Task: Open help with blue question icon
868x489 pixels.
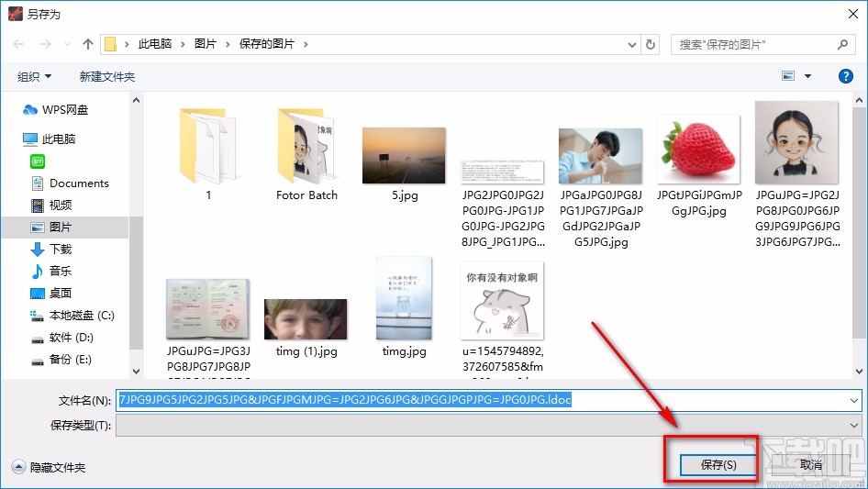Action: [x=845, y=76]
